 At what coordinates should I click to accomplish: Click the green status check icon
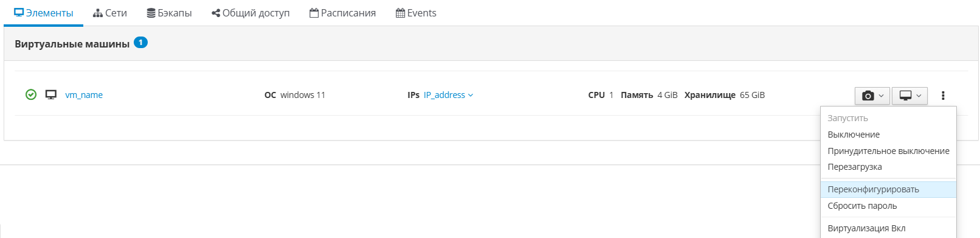coord(31,94)
